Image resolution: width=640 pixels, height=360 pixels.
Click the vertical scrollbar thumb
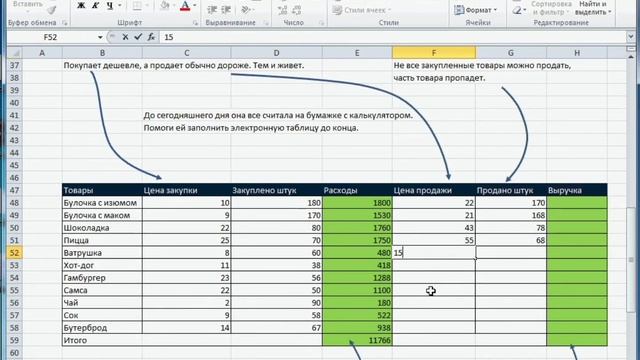tap(631, 259)
